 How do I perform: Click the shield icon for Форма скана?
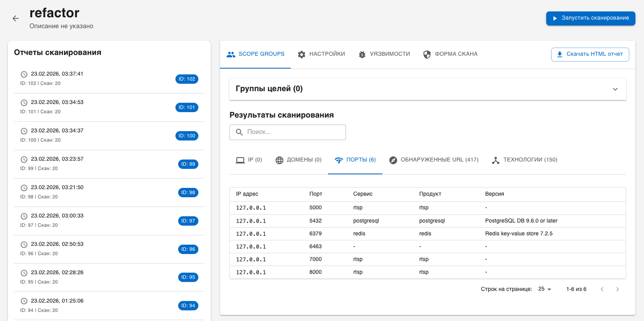[427, 54]
